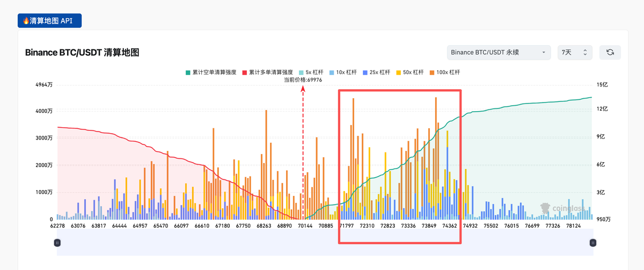Click the 3000万 y-axis label

pos(43,138)
